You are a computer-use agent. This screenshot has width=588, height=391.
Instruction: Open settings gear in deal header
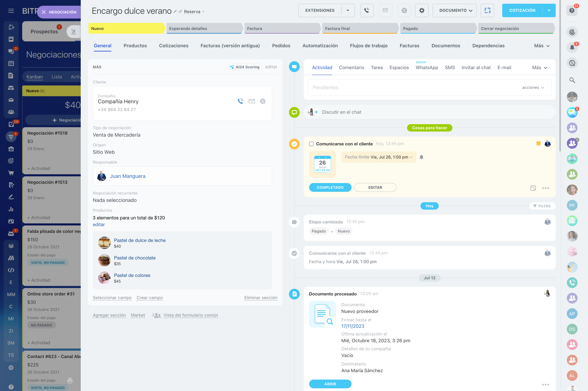421,10
